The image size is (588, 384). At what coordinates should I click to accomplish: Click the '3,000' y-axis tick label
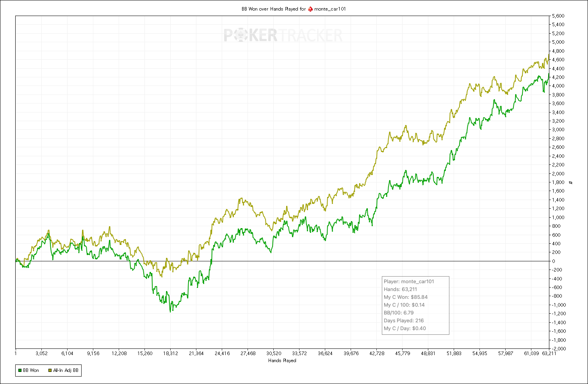point(558,130)
